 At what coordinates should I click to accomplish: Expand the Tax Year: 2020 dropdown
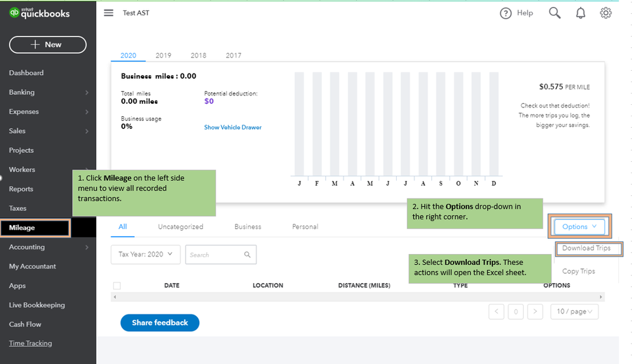click(x=146, y=255)
